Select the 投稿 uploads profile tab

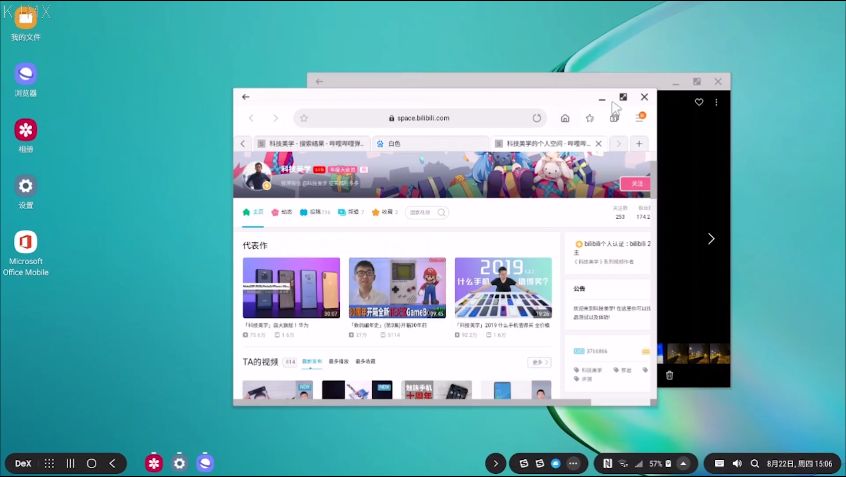[x=315, y=212]
